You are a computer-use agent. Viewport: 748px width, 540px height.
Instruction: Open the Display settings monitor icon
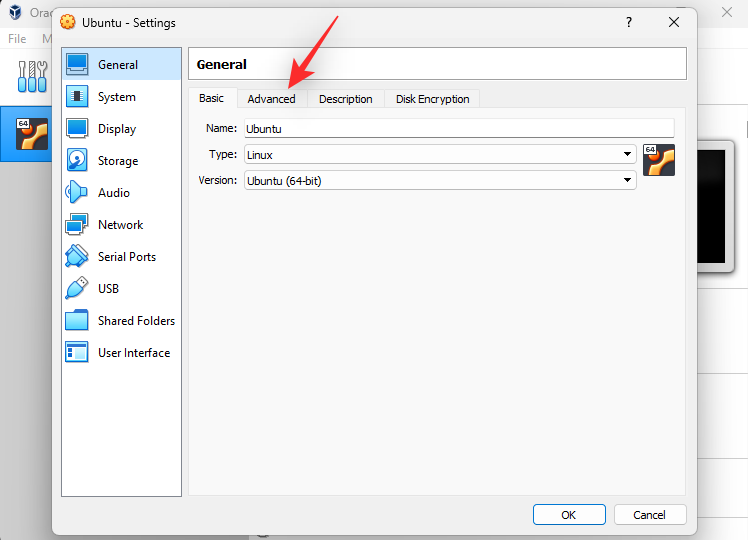pos(78,129)
